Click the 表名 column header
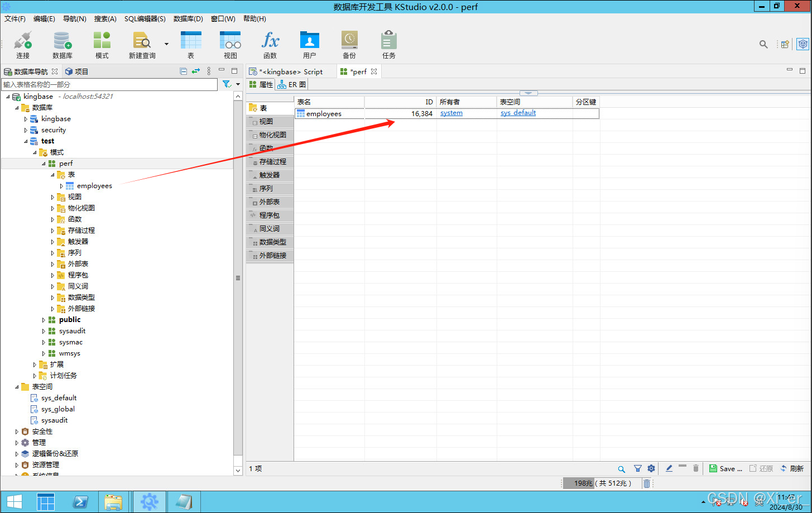The width and height of the screenshot is (812, 513). point(329,102)
